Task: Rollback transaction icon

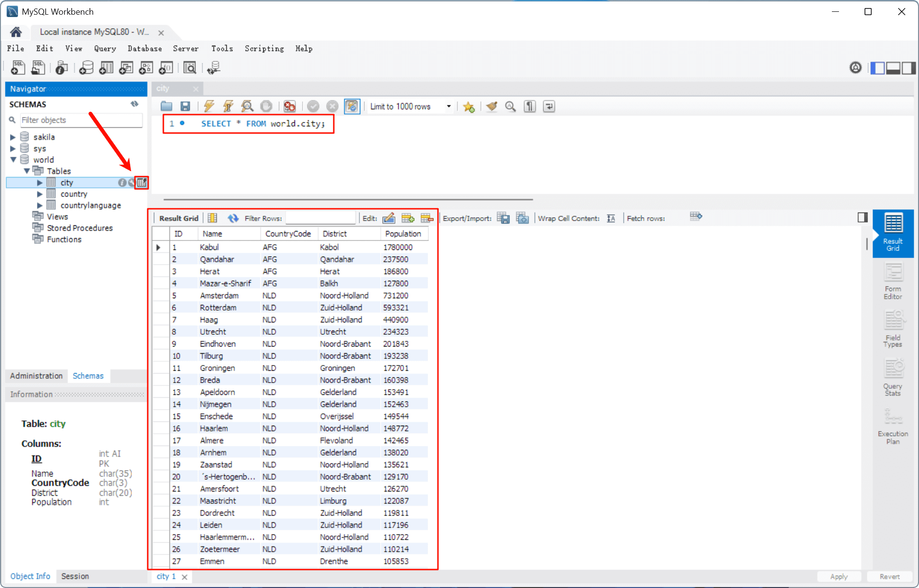Action: tap(332, 107)
